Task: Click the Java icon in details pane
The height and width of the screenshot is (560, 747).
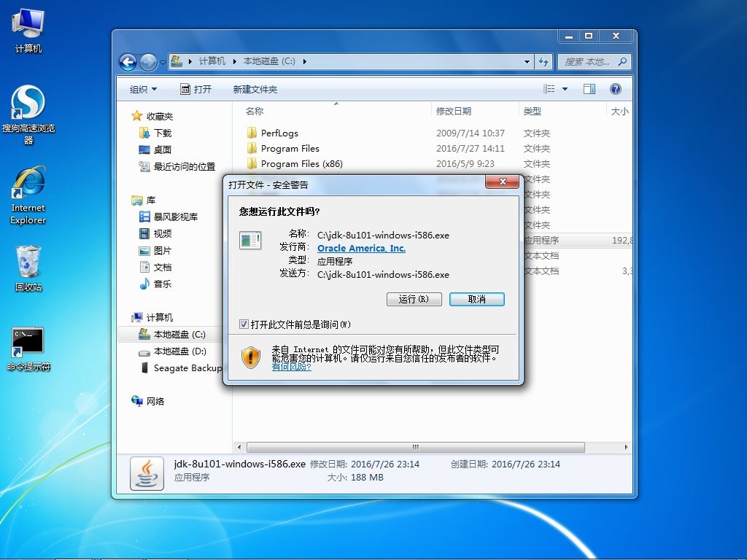Action: point(147,473)
